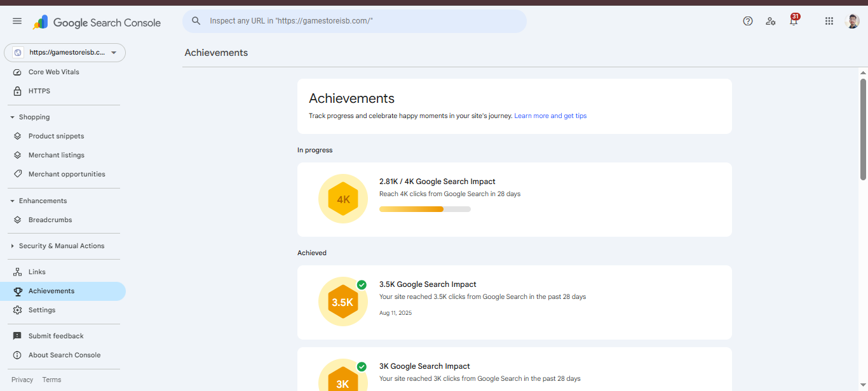Click the account profile avatar
This screenshot has width=868, height=391.
852,21
